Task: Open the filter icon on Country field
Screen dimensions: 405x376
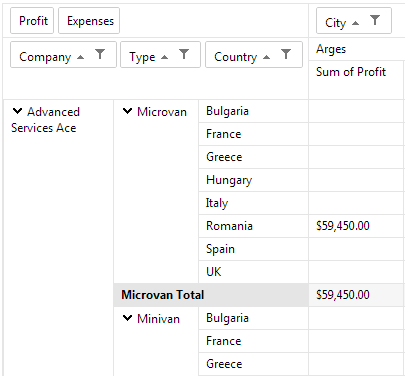Action: click(286, 54)
